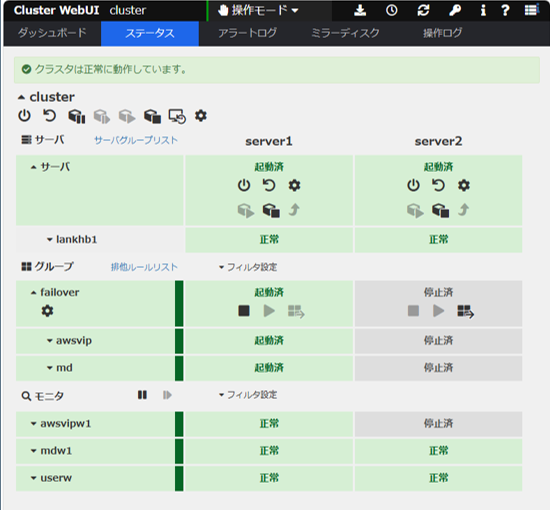Click the server1 column header
550x510 pixels.
coord(269,141)
